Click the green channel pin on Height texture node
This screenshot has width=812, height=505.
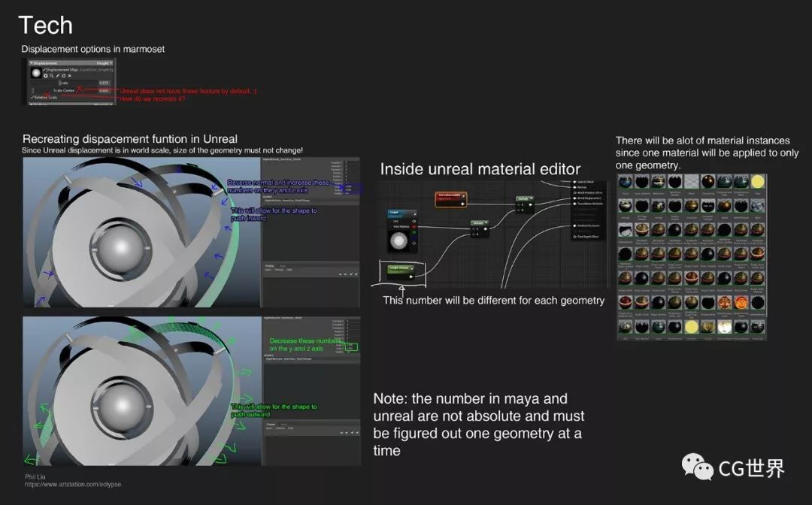pyautogui.click(x=414, y=232)
